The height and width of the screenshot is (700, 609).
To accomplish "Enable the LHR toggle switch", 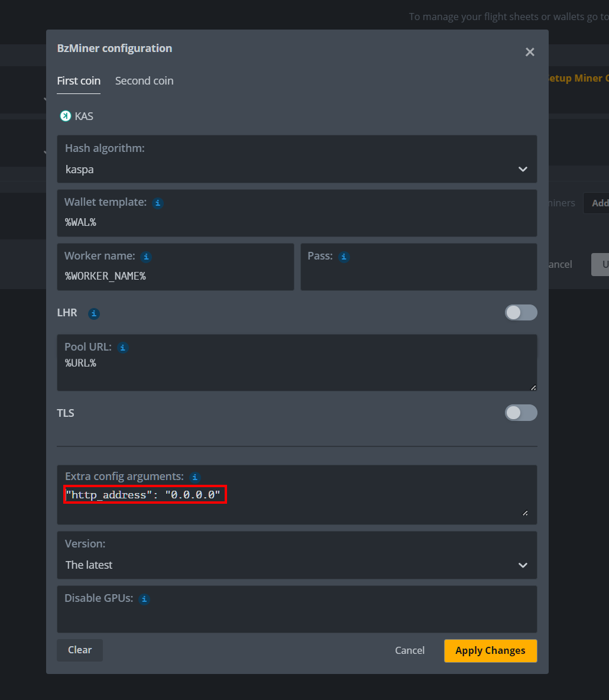I will tap(520, 313).
